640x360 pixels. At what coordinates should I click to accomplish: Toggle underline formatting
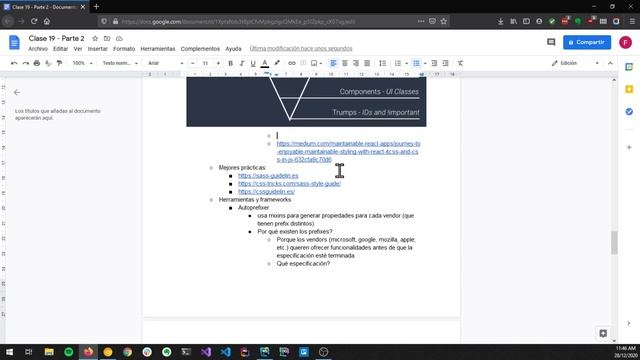(x=253, y=63)
